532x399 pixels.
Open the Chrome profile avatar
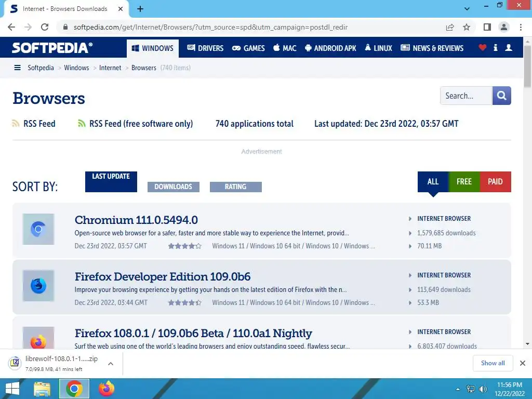[x=504, y=27]
